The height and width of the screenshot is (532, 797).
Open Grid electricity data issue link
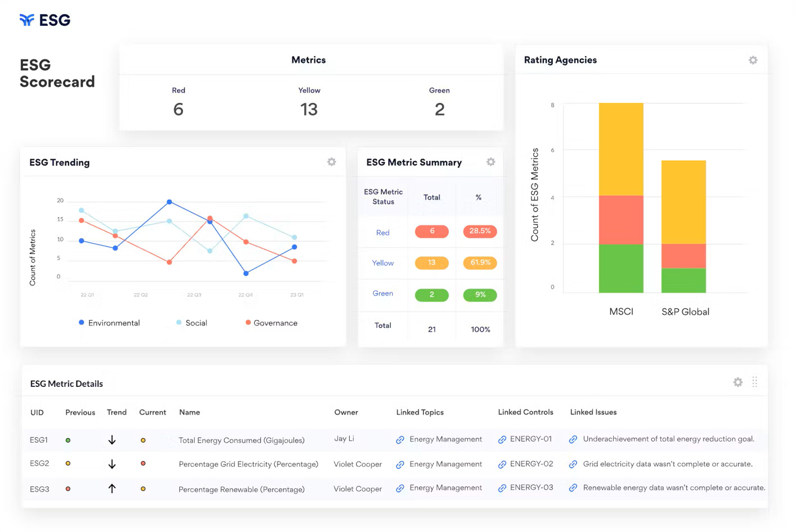coord(668,463)
